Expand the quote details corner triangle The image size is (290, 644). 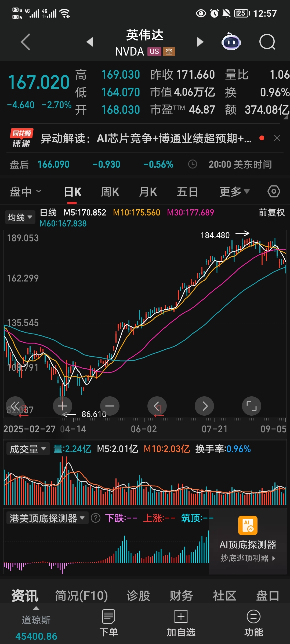pos(285,117)
